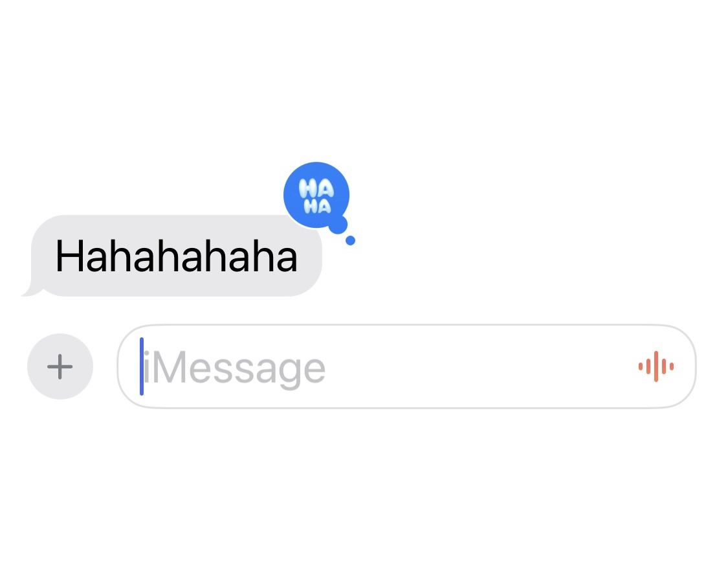View who reacted via HAHA badge
Screen dimensions: 728x584
tap(316, 195)
